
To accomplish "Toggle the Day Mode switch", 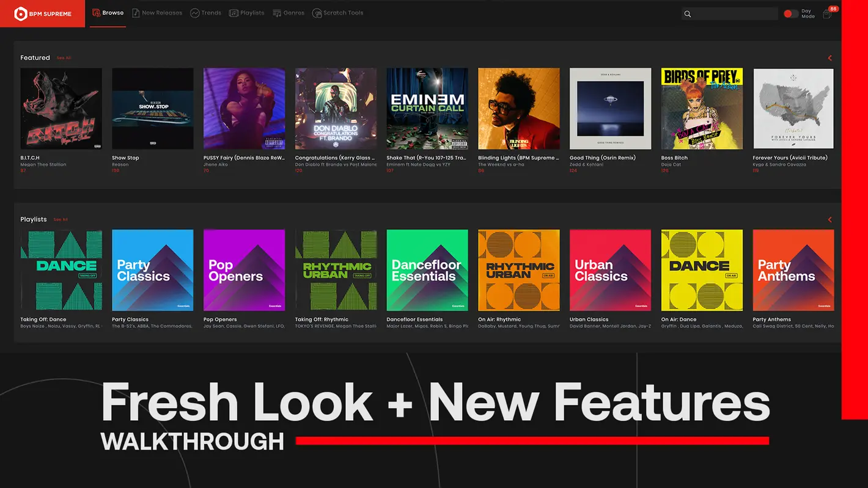I will click(791, 13).
